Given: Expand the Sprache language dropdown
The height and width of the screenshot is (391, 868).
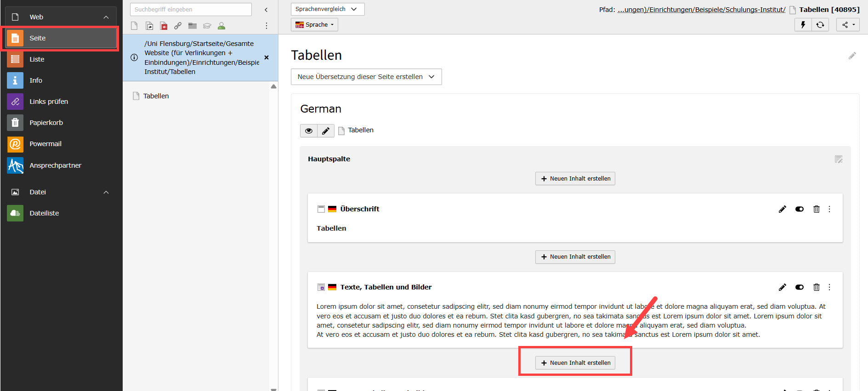Looking at the screenshot, I should point(314,25).
